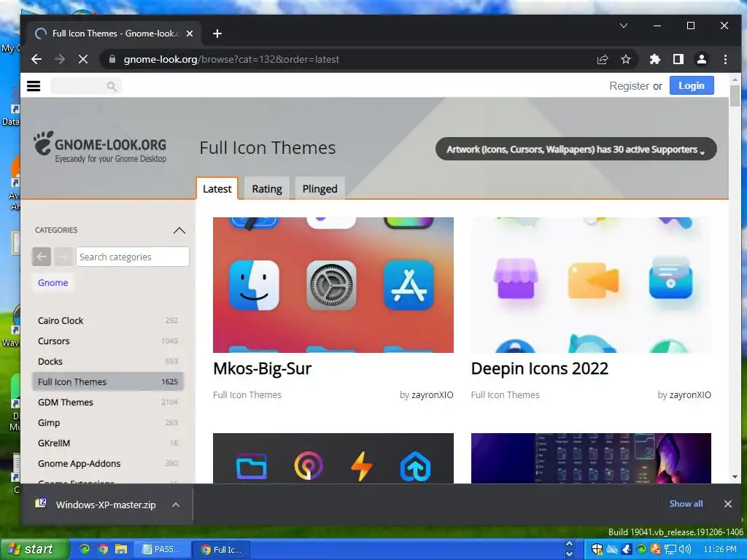Share this page via the share icon
Image resolution: width=747 pixels, height=560 pixels.
(x=602, y=59)
